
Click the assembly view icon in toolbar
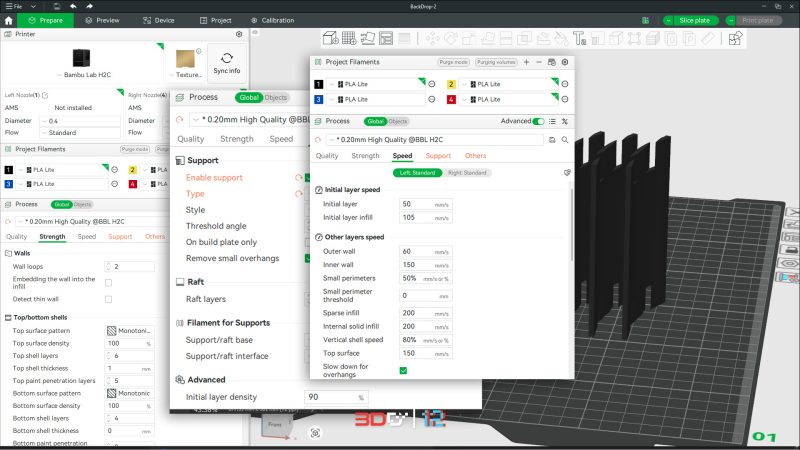pyautogui.click(x=735, y=39)
